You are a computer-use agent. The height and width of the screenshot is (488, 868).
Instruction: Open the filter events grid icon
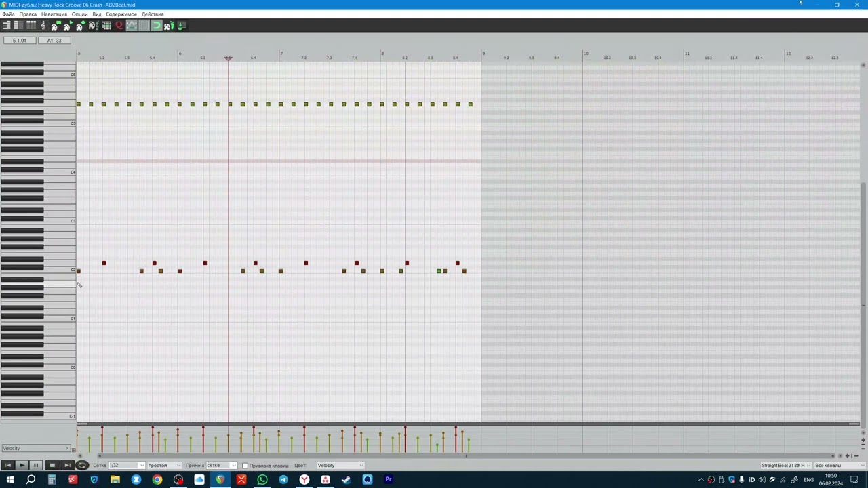(x=106, y=26)
